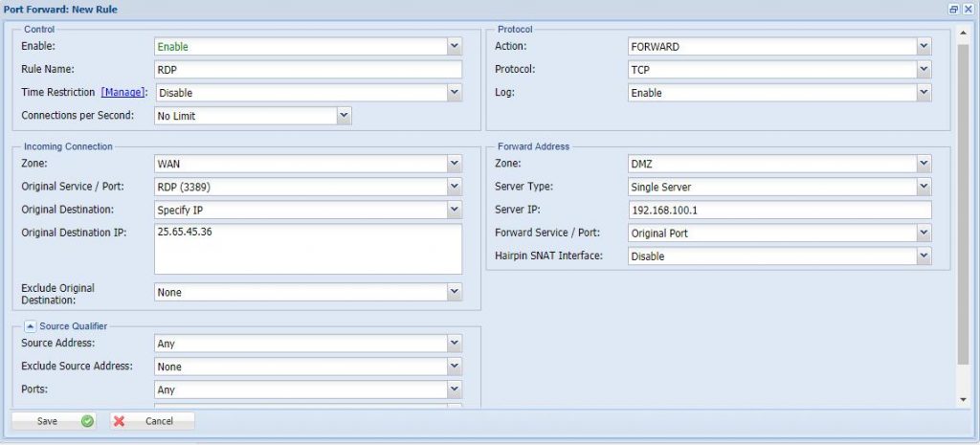This screenshot has height=445, width=980.
Task: Open the Manage time restriction link
Action: [122, 93]
